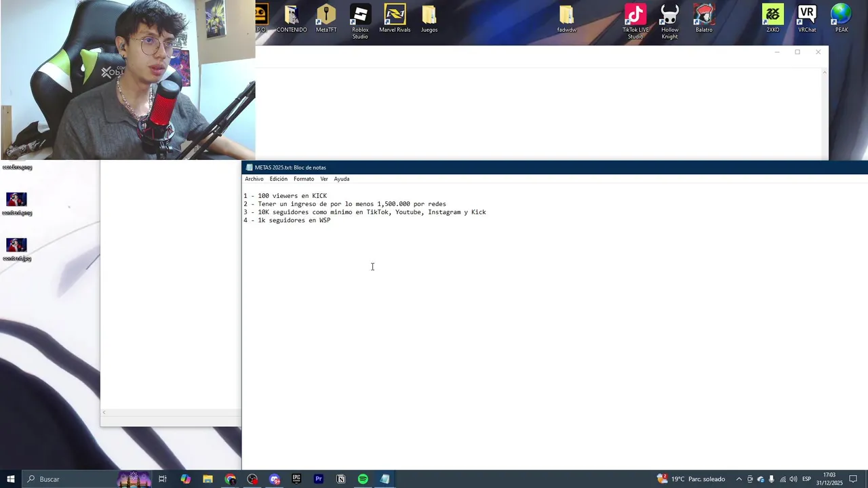Open OBS Studio from the taskbar

coord(252,479)
